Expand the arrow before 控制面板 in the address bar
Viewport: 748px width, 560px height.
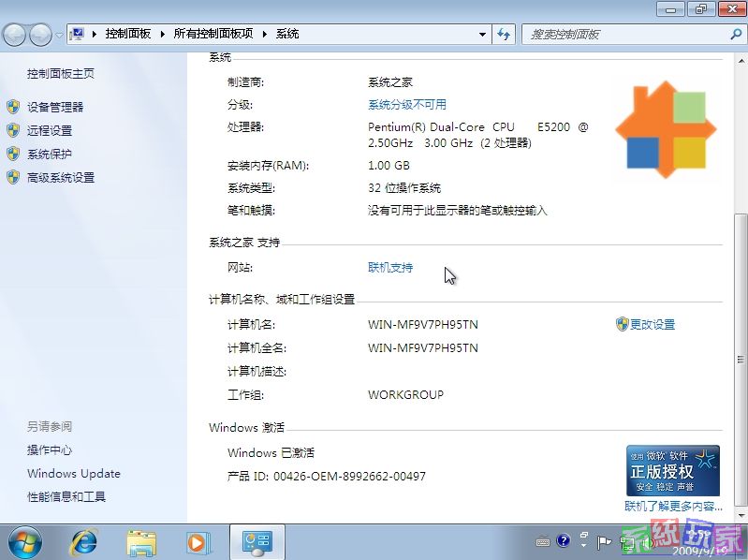coord(95,34)
